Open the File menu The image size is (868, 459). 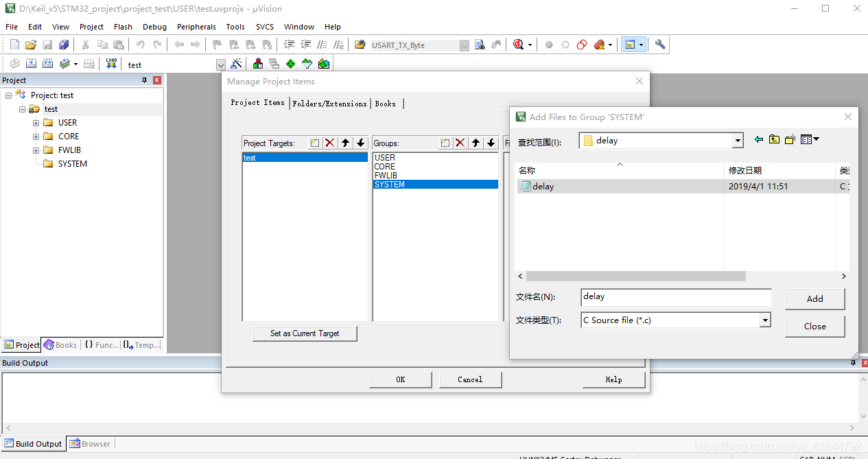click(12, 27)
